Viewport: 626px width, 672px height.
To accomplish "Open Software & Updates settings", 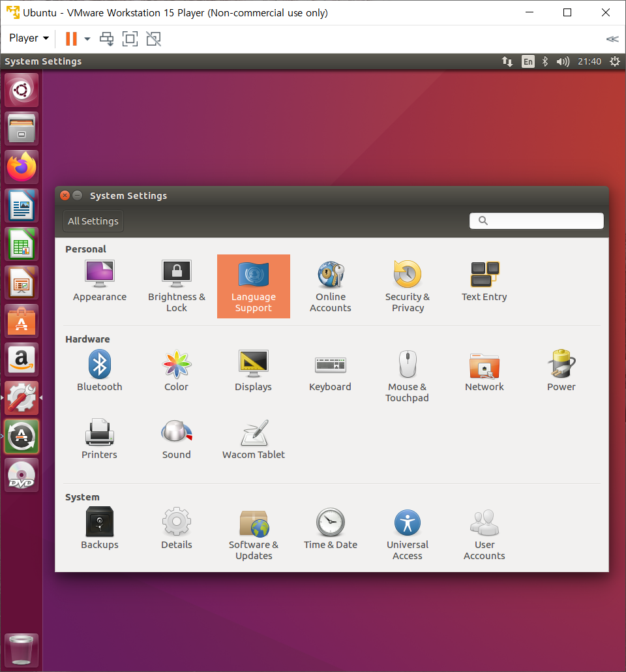I will (253, 534).
